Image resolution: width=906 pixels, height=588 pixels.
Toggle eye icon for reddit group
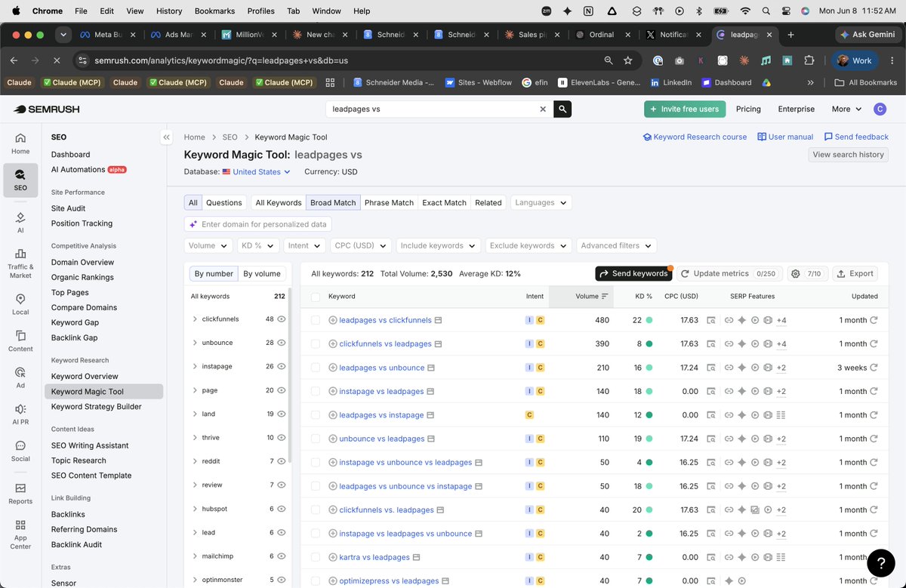(x=282, y=461)
